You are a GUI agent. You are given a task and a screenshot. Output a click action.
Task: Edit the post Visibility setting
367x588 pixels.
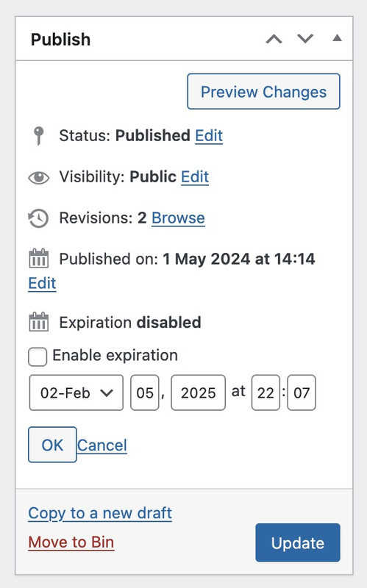coord(195,177)
